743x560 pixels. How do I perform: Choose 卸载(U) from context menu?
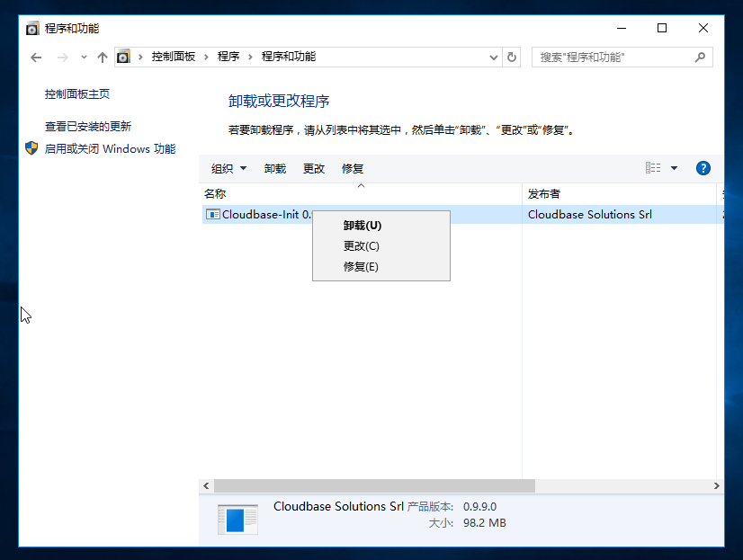point(381,226)
